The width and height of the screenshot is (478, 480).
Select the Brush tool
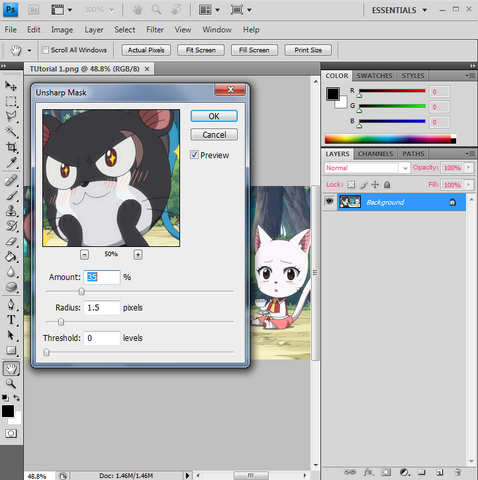coord(11,196)
